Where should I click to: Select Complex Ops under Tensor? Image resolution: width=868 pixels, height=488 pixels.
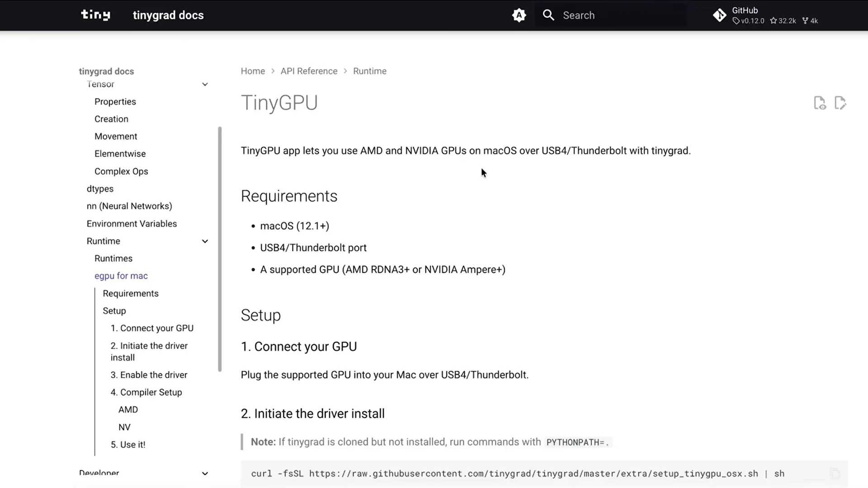pos(121,171)
